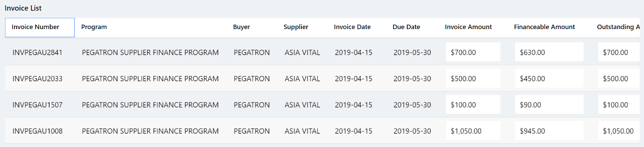The image size is (644, 147).
Task: Click the Due Date column header
Action: point(406,27)
